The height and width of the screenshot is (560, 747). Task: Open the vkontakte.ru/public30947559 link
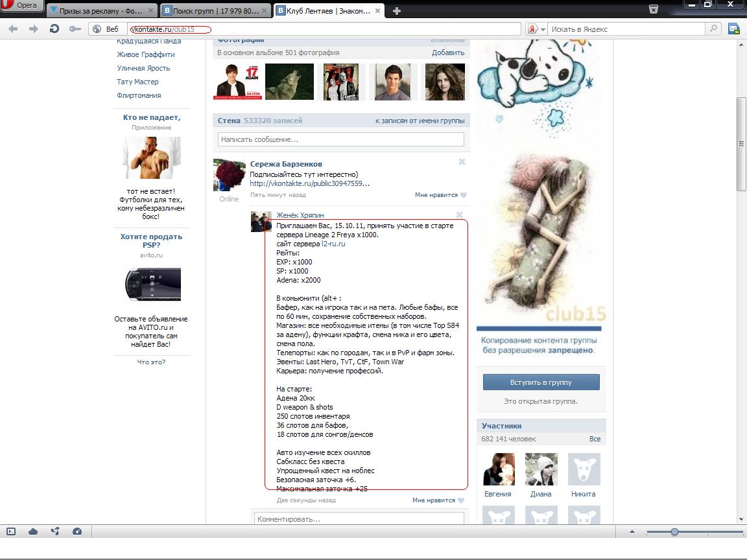coord(310,183)
